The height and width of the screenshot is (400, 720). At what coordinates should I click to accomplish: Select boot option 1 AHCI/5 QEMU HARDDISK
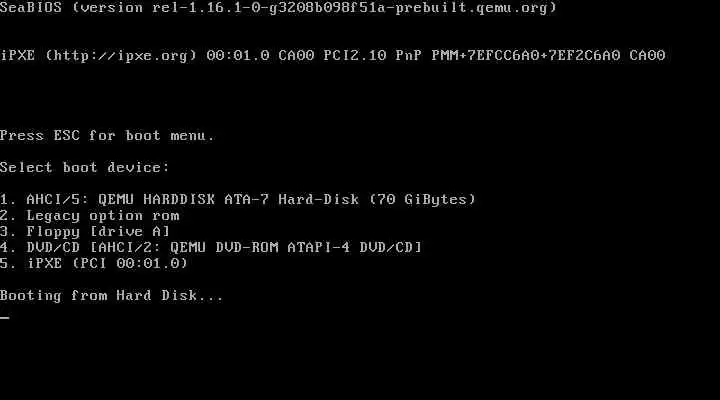(237, 199)
